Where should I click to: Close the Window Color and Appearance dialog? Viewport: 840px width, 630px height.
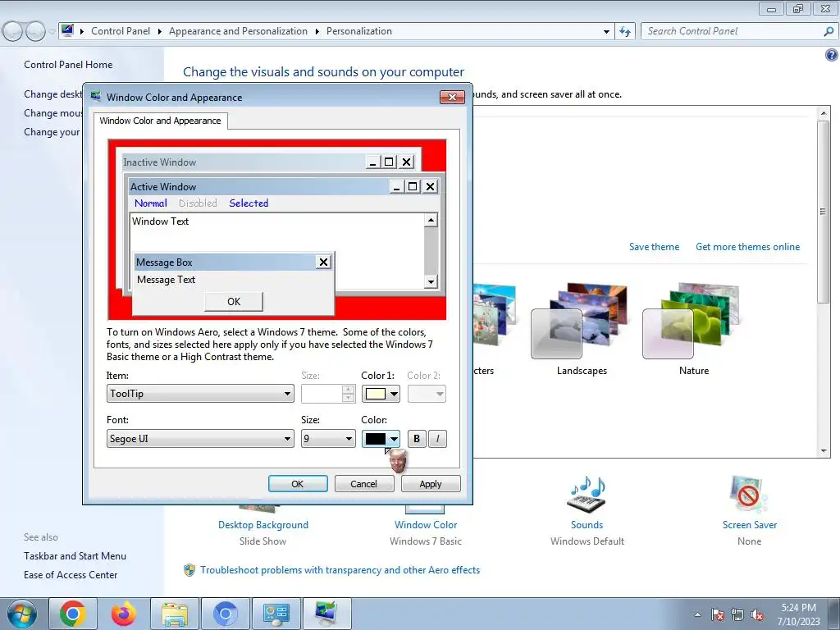(452, 97)
